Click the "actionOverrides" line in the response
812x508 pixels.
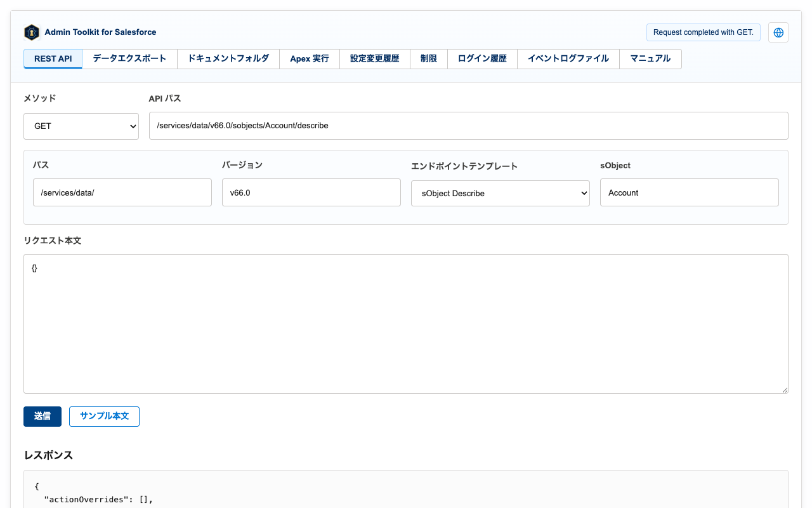98,500
